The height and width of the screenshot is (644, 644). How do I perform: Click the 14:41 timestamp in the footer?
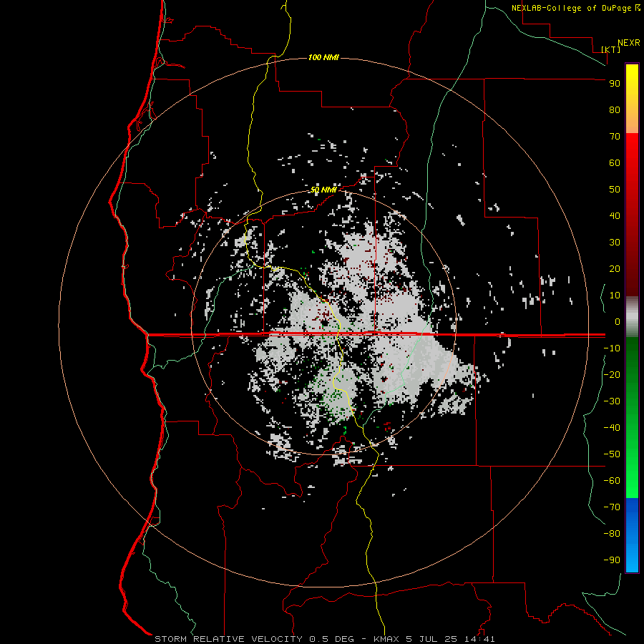(479, 639)
